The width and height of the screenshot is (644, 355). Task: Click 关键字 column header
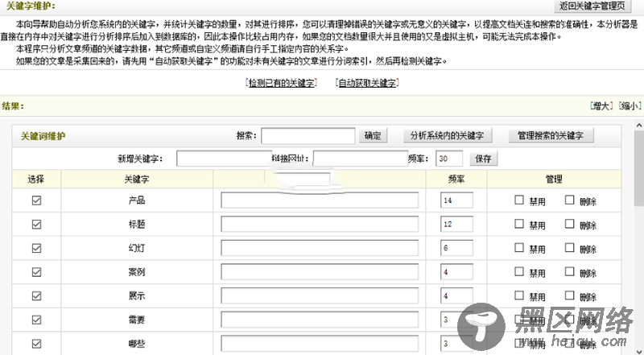[137, 180]
